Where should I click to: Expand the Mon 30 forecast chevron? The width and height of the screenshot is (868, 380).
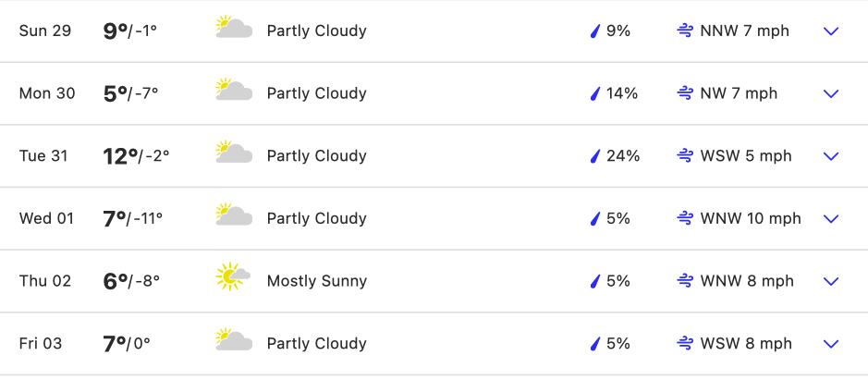point(831,93)
